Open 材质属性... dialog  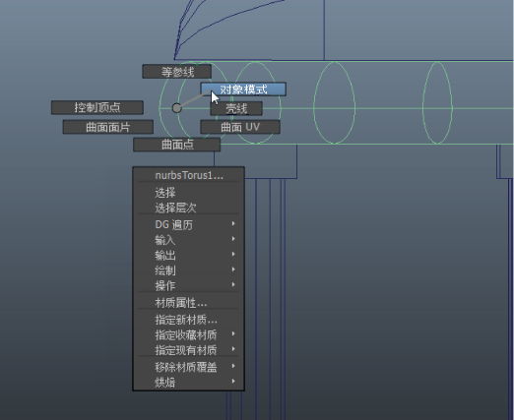pyautogui.click(x=188, y=303)
